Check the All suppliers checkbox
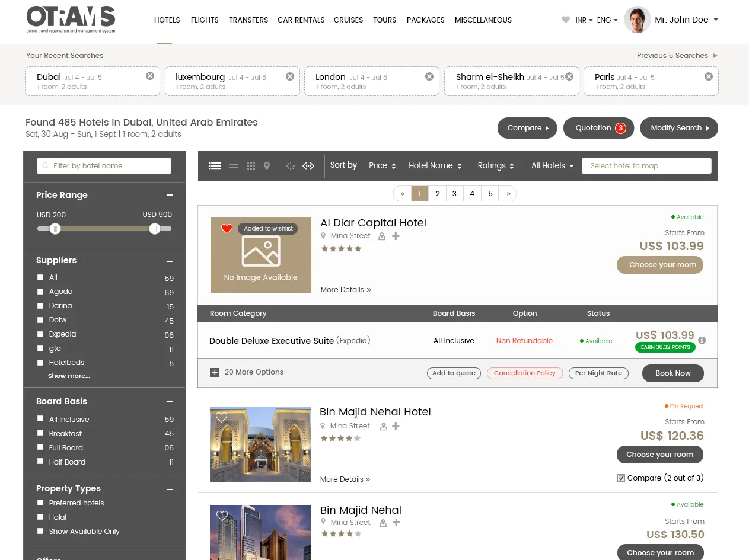749x560 pixels. pos(40,277)
